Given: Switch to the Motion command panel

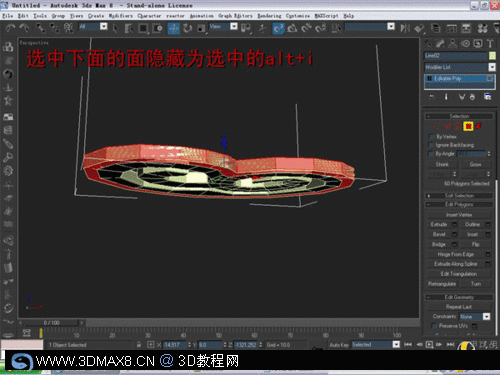Looking at the screenshot, I should pos(465,43).
